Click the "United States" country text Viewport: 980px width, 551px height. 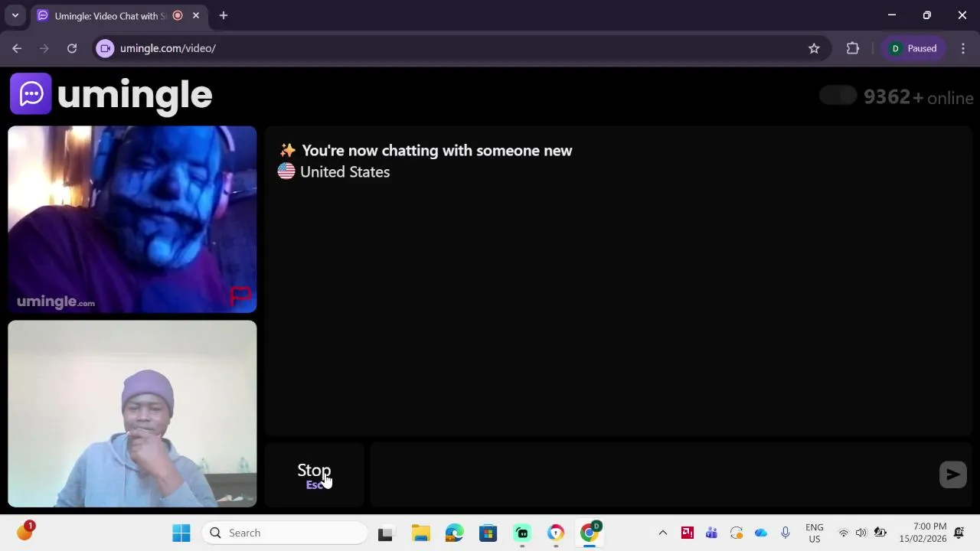[x=345, y=172]
